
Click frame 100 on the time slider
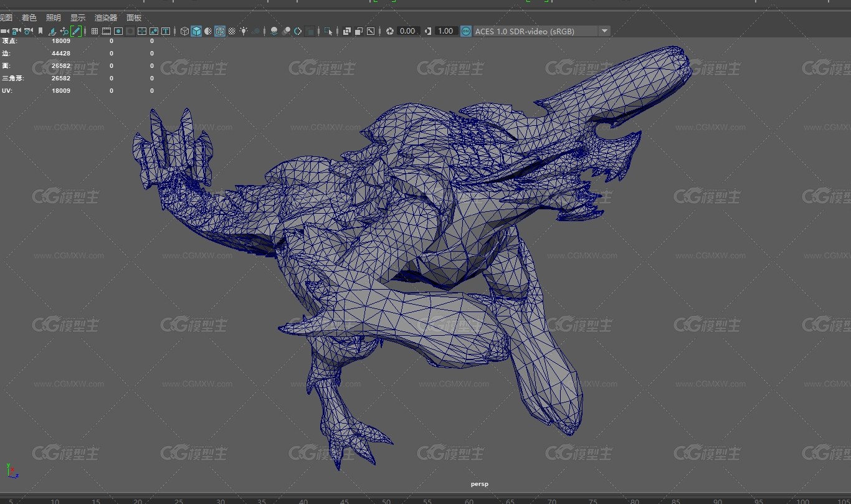click(x=803, y=502)
